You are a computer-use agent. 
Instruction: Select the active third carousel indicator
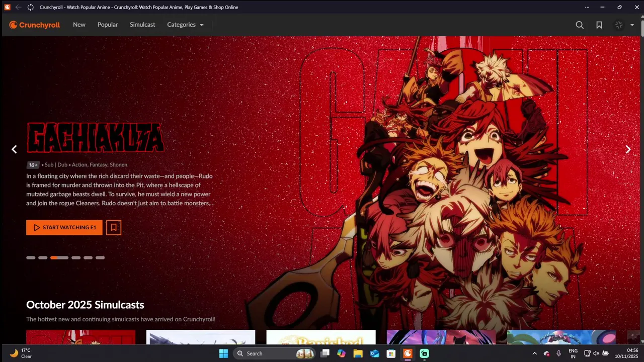59,257
